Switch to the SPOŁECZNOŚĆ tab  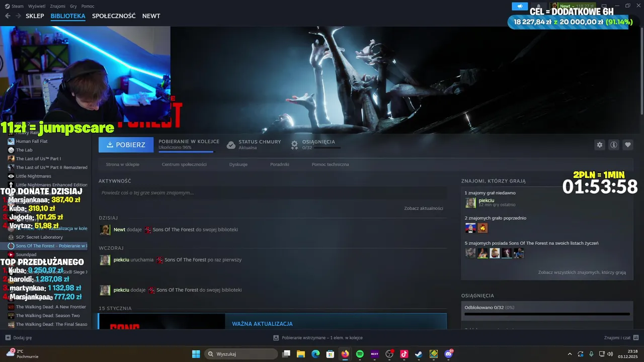coord(114,16)
